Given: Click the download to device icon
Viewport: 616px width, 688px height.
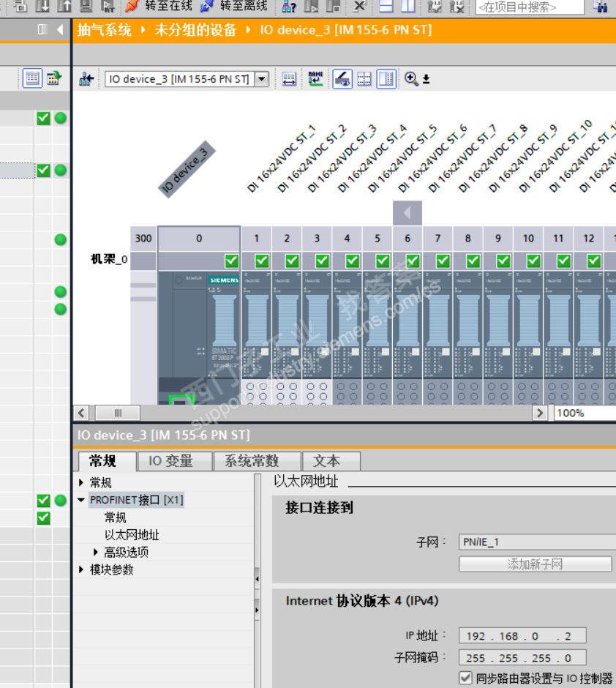Looking at the screenshot, I should click(42, 6).
